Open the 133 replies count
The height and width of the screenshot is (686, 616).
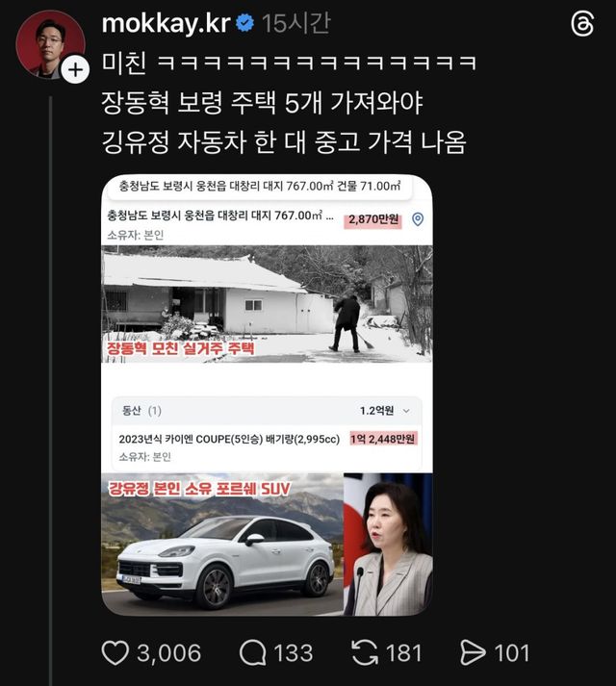pos(294,653)
